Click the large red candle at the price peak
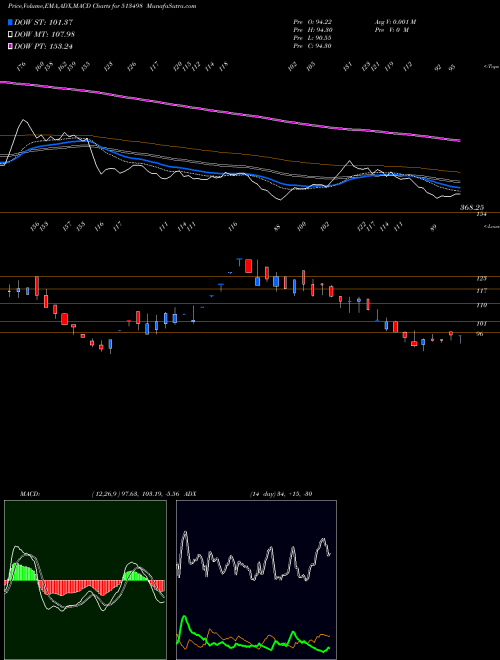The height and width of the screenshot is (660, 500). tap(248, 266)
